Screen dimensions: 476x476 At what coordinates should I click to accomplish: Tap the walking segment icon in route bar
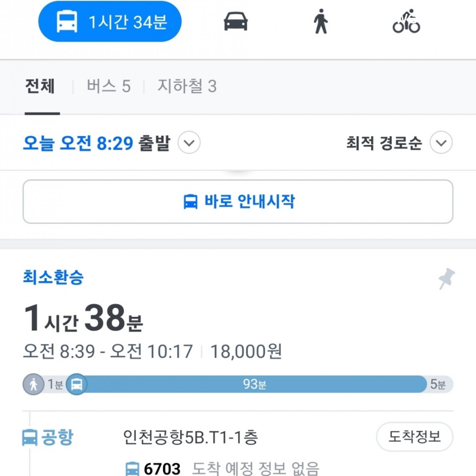click(x=34, y=384)
